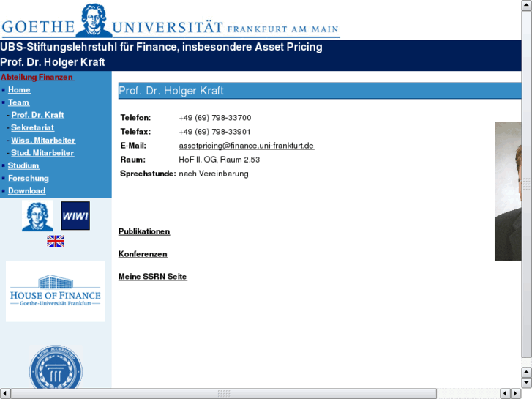
Task: Switch to English via the UK flag
Action: (x=56, y=241)
